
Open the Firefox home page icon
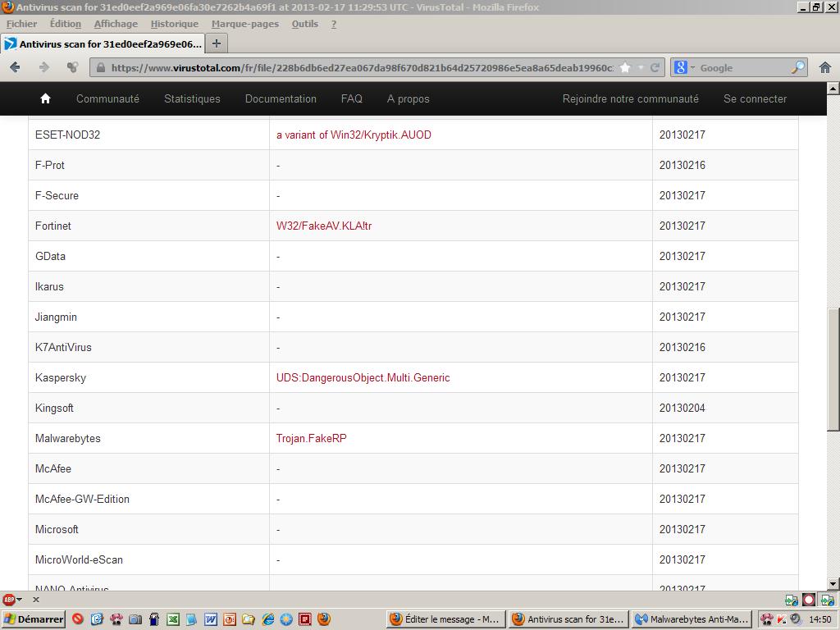click(825, 67)
